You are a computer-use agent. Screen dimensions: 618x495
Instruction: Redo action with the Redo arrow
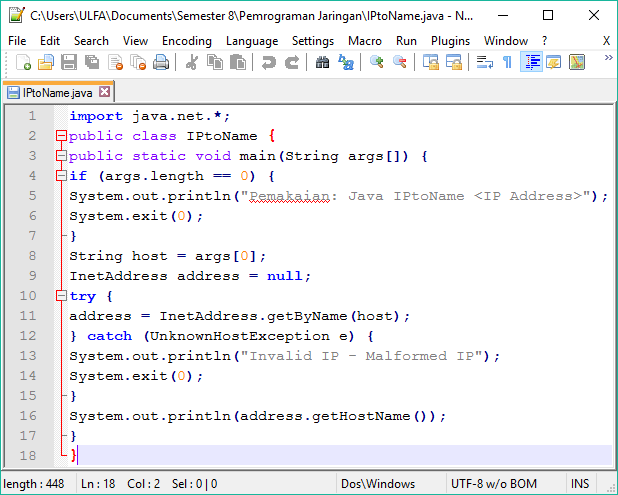[292, 62]
